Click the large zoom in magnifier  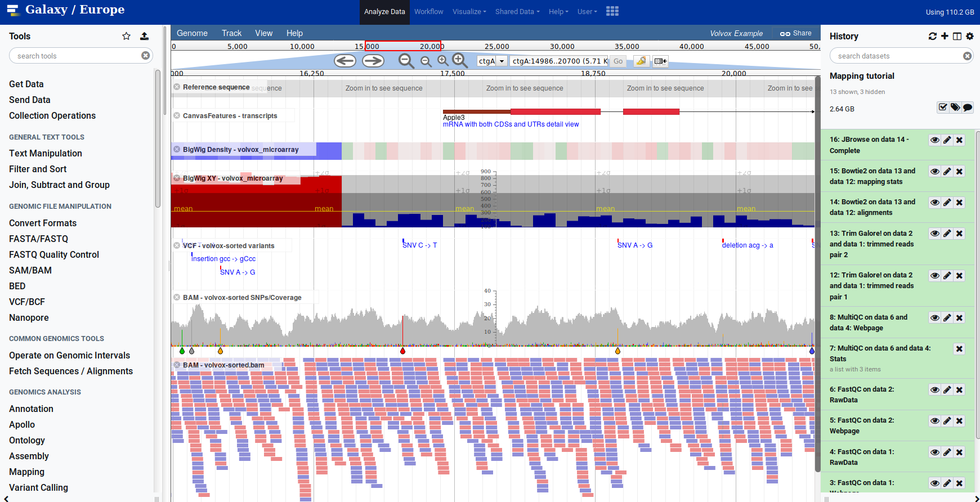[460, 60]
